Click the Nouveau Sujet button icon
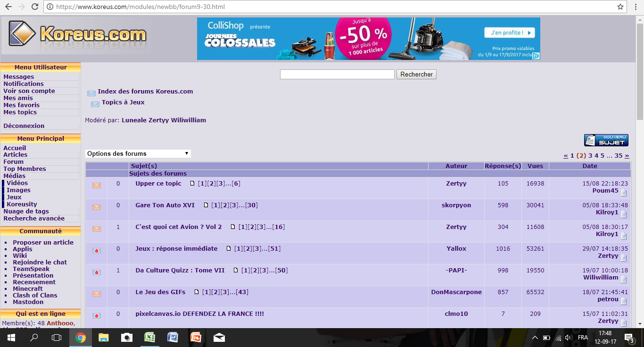 tap(606, 140)
